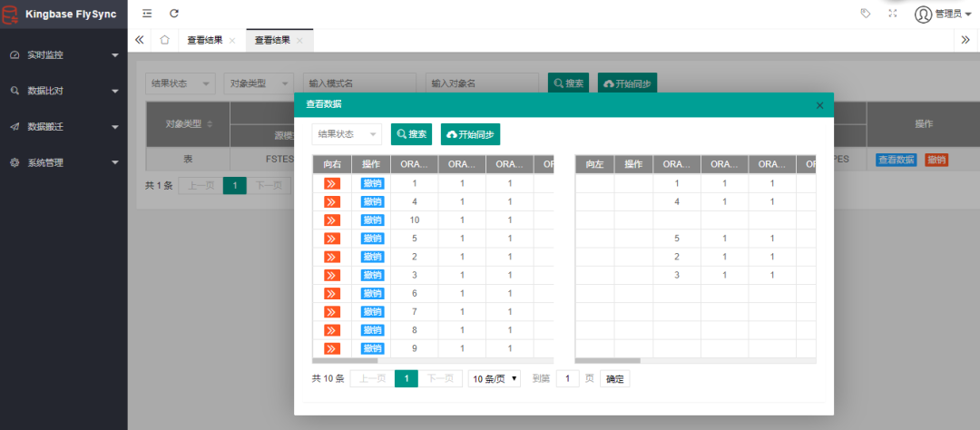The width and height of the screenshot is (980, 430).
Task: Click the fullscreen icon in top bar
Action: [892, 14]
